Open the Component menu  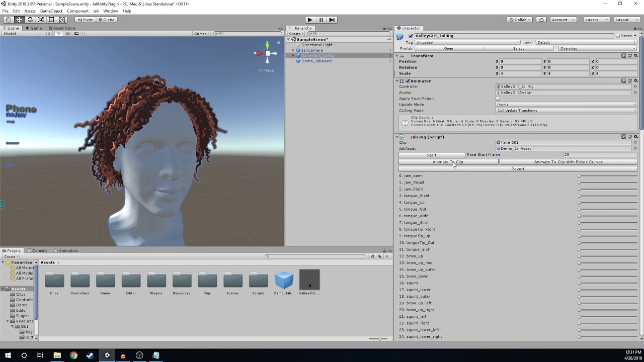point(77,11)
